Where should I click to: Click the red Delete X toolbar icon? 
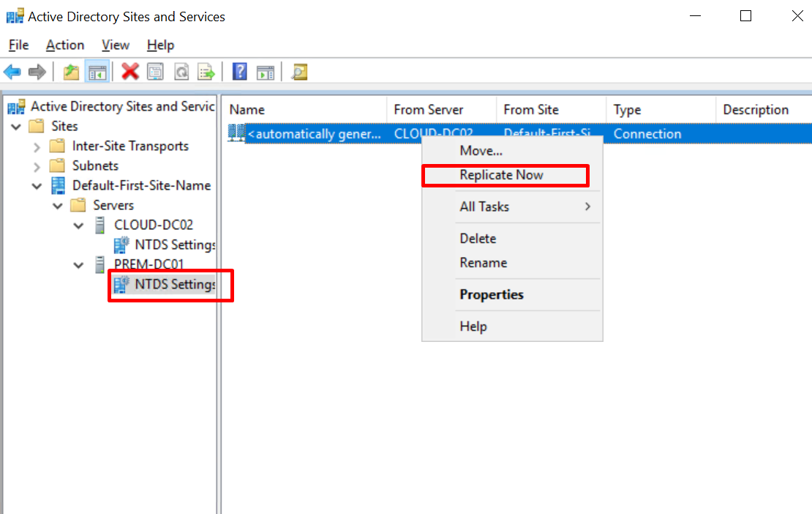point(130,72)
